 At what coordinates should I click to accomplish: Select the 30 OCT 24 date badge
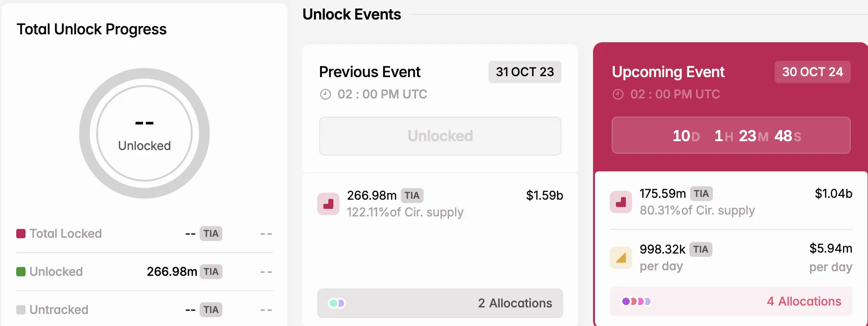[x=812, y=72]
